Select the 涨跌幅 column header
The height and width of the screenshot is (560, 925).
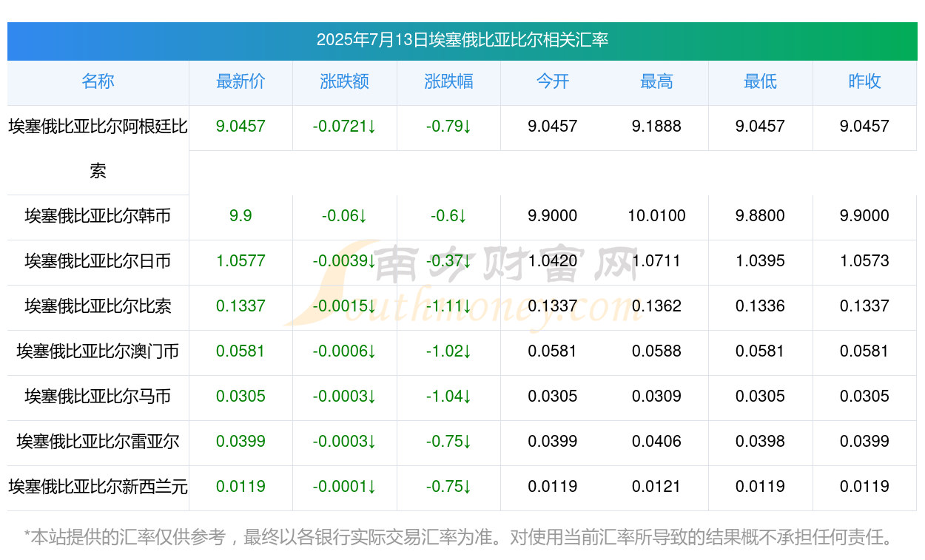(448, 81)
